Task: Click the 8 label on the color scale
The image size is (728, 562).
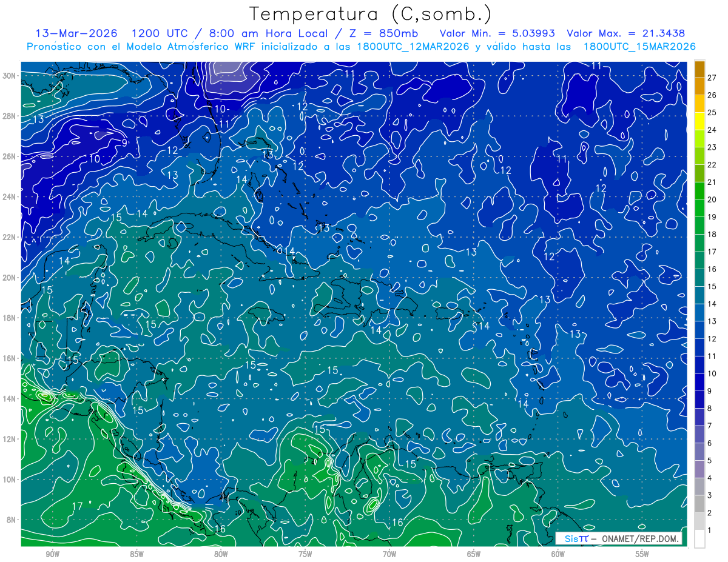Action: 710,409
